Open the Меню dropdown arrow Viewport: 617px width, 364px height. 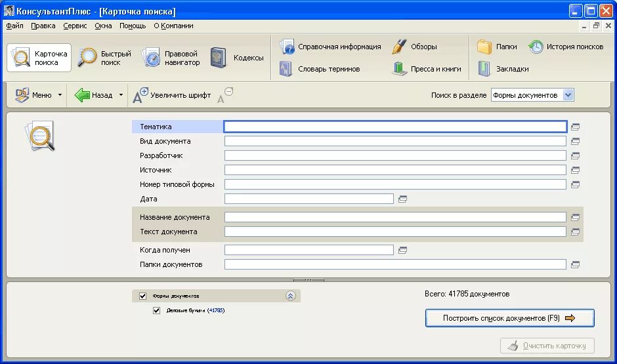(60, 94)
